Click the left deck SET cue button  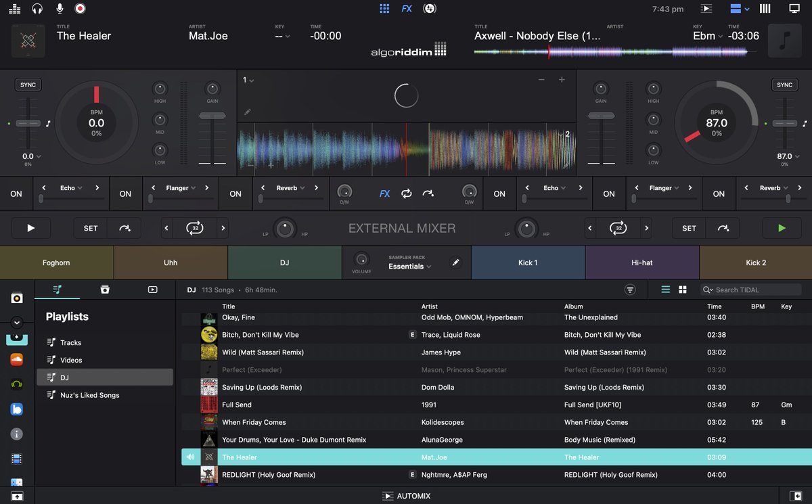coord(91,228)
